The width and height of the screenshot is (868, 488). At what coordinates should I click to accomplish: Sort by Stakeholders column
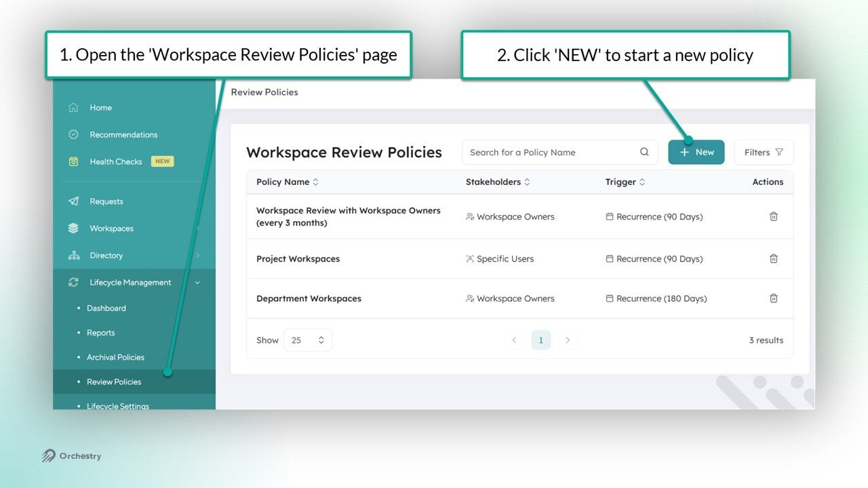[527, 182]
